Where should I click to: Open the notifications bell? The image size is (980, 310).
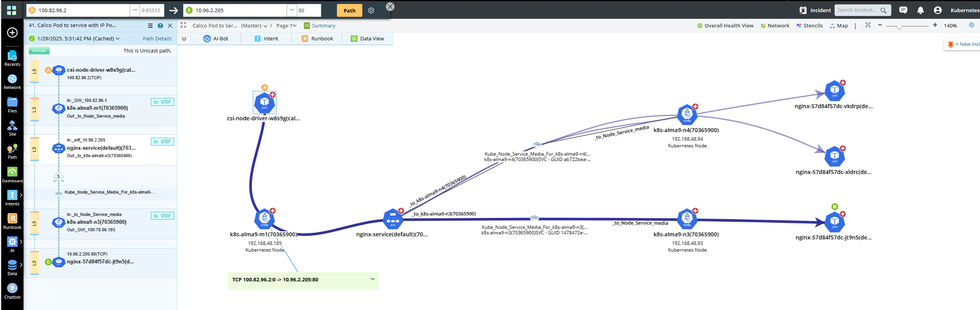[x=920, y=10]
